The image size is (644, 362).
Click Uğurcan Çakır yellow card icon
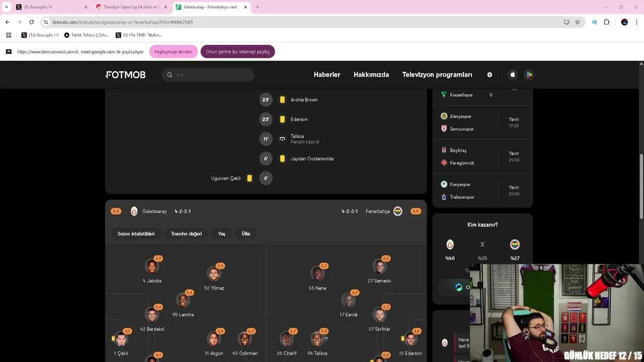tap(249, 178)
